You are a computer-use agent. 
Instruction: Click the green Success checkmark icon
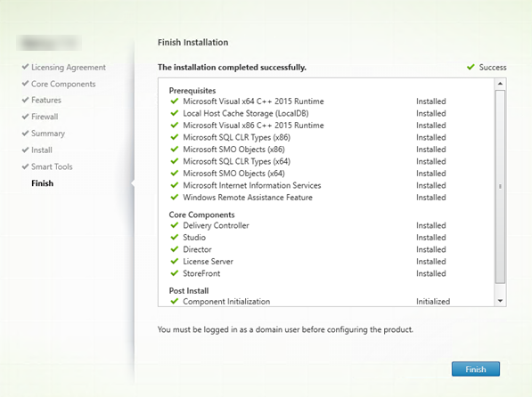coord(471,67)
